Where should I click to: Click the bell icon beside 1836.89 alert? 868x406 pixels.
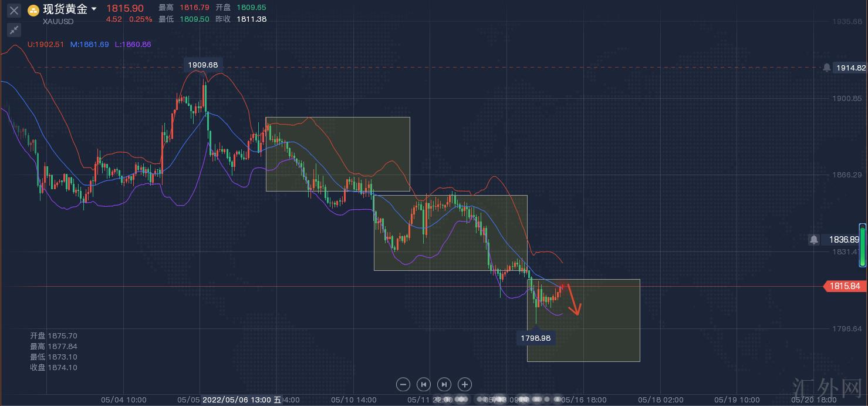pyautogui.click(x=814, y=240)
